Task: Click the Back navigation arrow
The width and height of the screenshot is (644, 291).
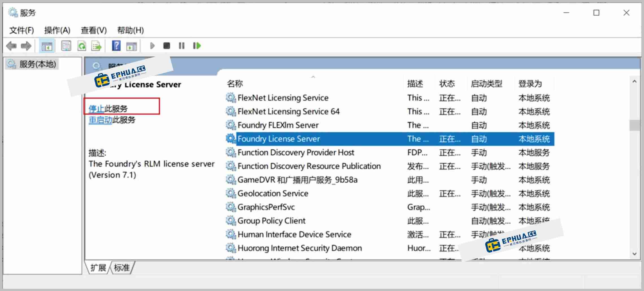Action: click(12, 46)
